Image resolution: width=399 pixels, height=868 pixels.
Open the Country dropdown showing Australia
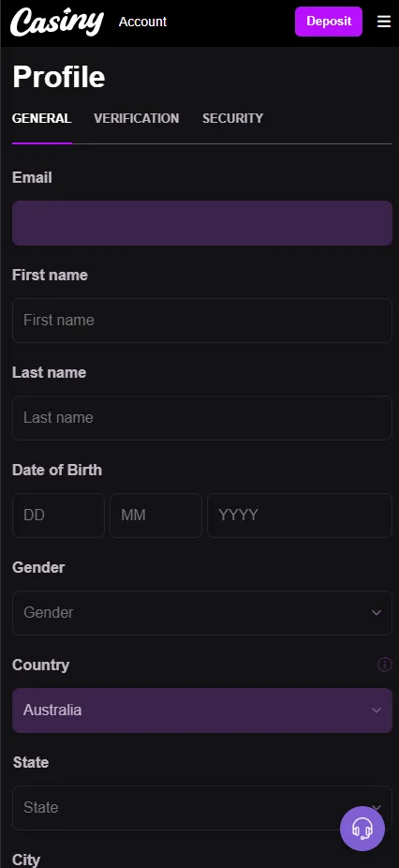(x=202, y=711)
